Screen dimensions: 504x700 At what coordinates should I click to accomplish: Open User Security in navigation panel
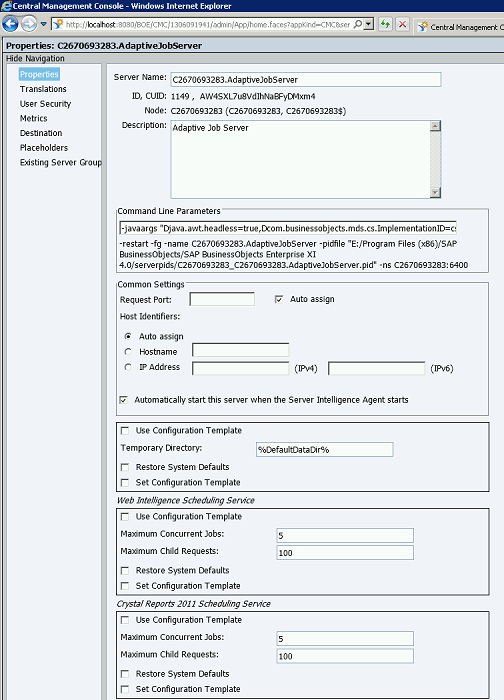(45, 104)
